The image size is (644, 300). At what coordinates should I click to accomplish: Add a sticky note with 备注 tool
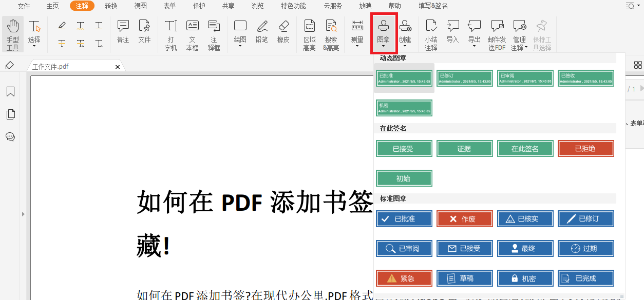point(122,32)
